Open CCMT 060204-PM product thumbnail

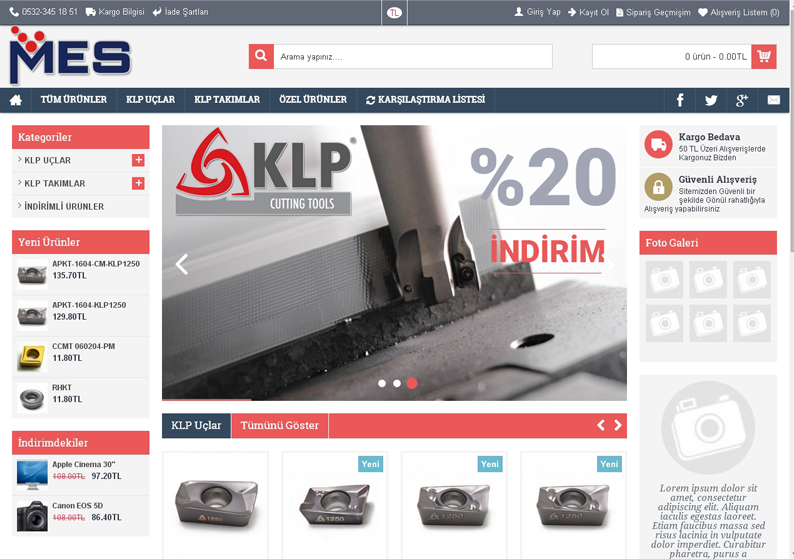(x=32, y=356)
